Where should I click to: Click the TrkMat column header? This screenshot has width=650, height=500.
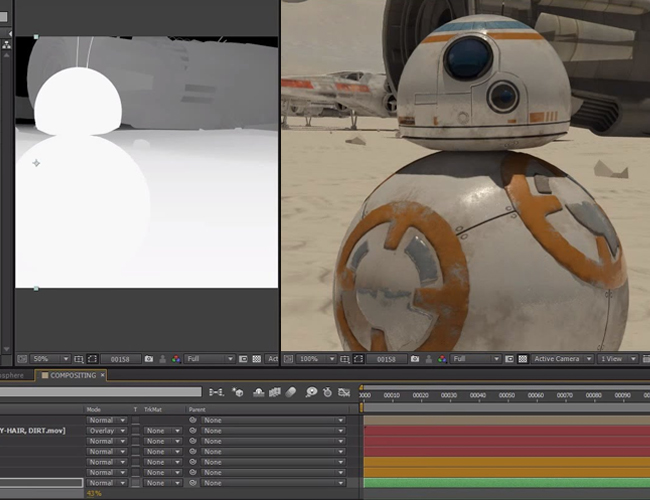tap(153, 410)
